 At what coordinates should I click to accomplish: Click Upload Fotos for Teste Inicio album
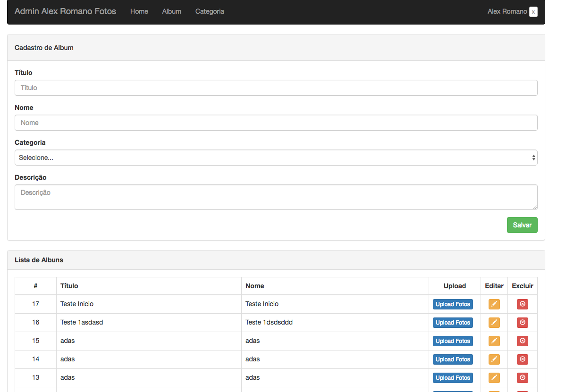click(x=453, y=304)
